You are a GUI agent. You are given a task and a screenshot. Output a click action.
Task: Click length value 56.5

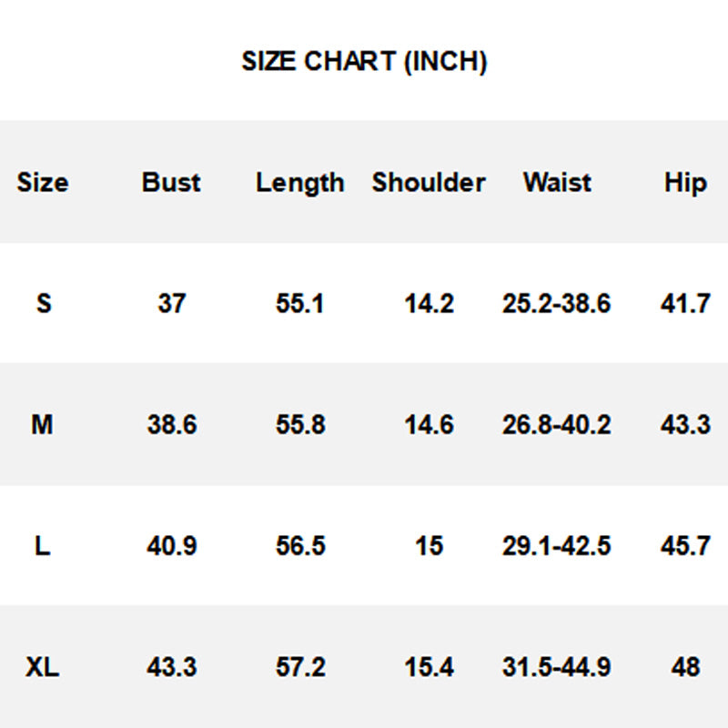point(300,545)
